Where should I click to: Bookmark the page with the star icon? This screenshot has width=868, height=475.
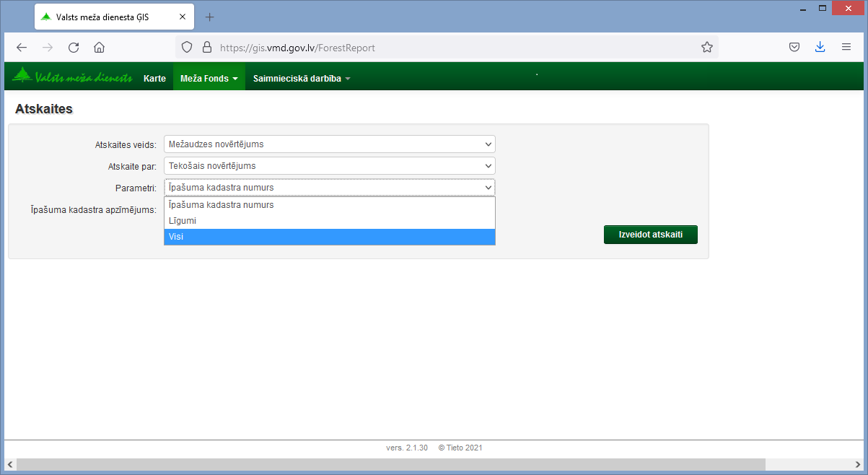click(x=706, y=47)
